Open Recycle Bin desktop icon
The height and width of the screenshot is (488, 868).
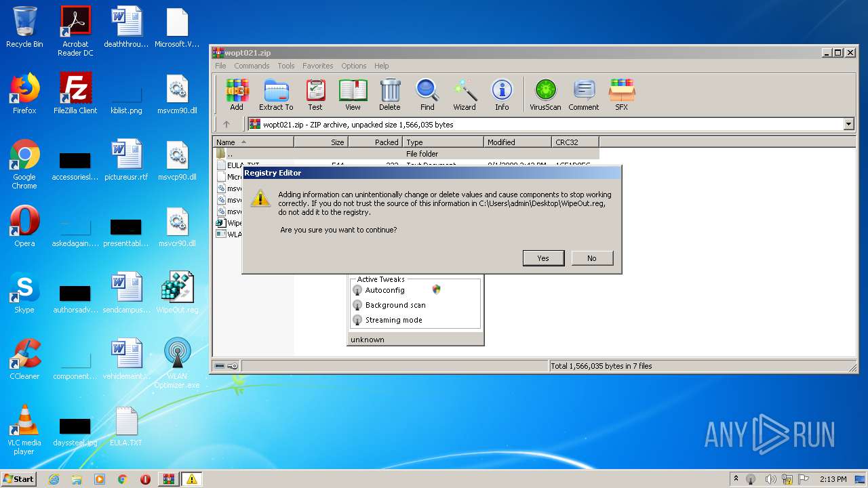[24, 27]
